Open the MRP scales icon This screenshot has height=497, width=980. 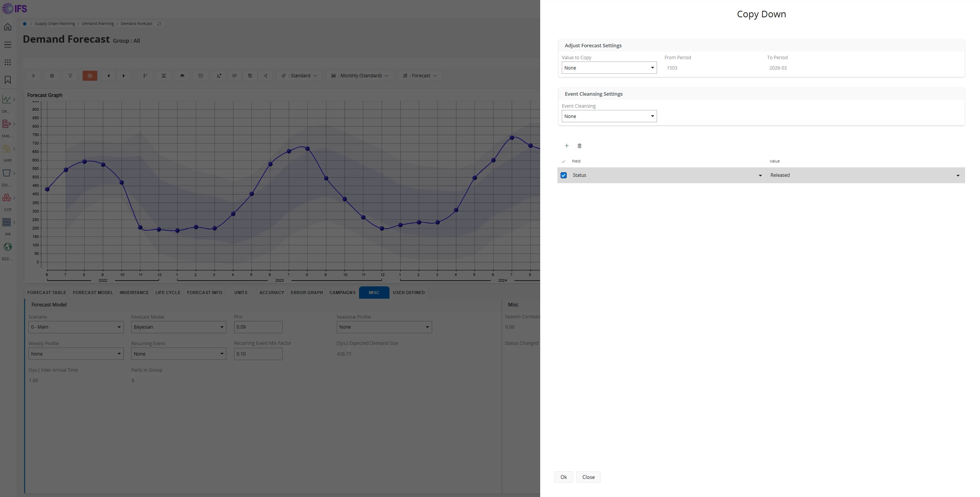click(x=7, y=149)
